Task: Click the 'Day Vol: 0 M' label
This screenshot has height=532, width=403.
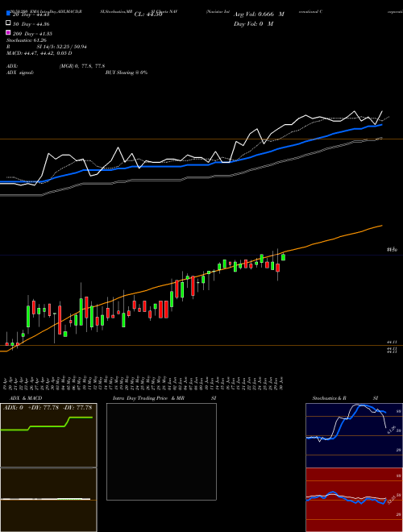Action: tap(253, 23)
